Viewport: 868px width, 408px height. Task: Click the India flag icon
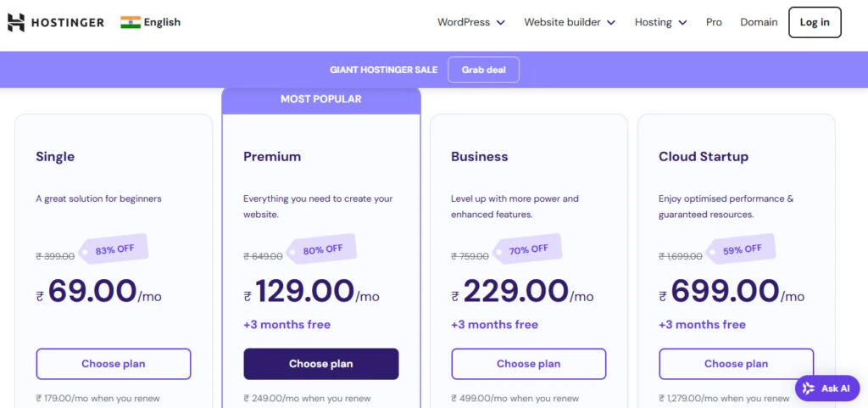coord(131,23)
